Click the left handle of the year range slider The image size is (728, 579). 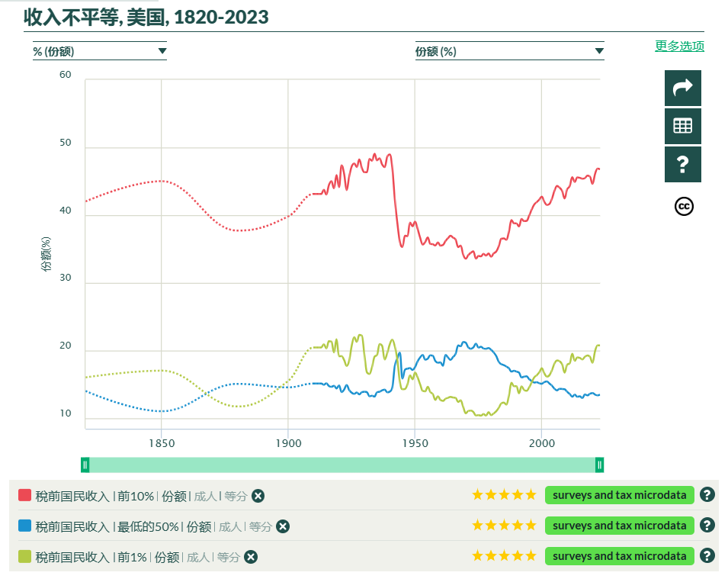pos(85,464)
